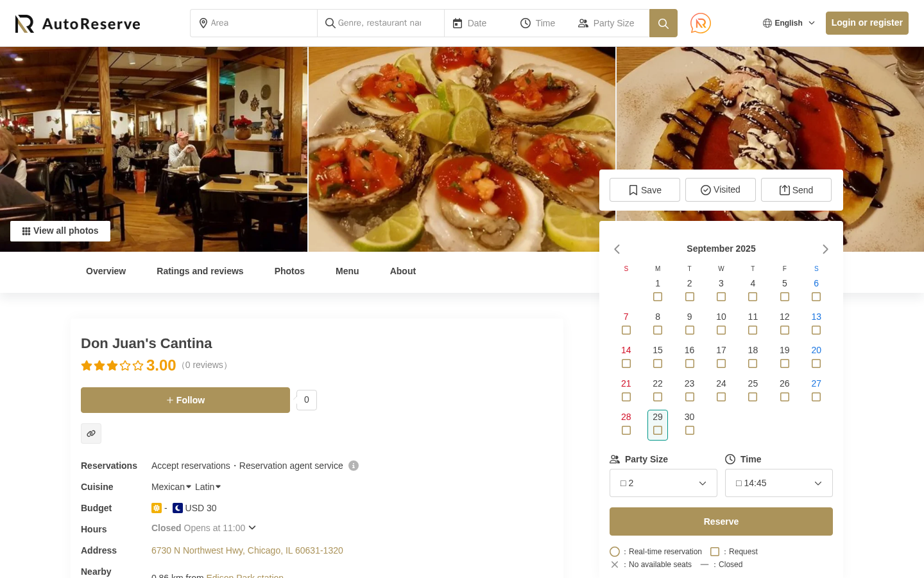Screen dimensions: 924x578
Task: Open the orange AutoReserve chat icon
Action: 701,23
